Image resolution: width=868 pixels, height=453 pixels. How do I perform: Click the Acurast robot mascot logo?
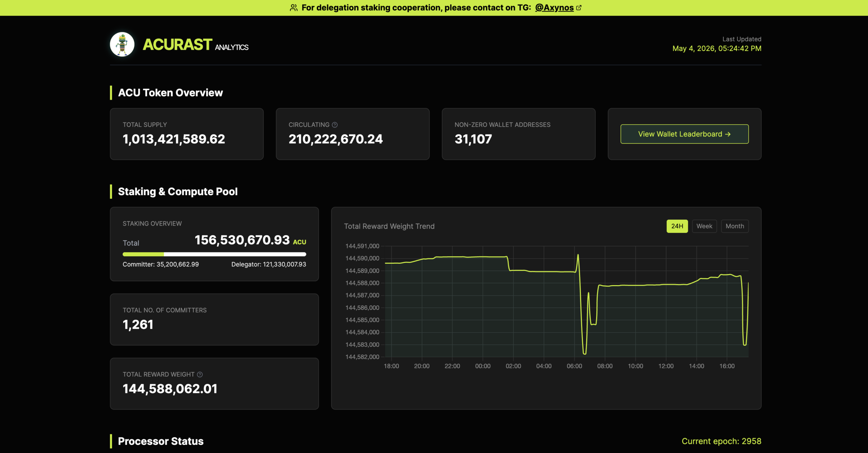click(122, 44)
